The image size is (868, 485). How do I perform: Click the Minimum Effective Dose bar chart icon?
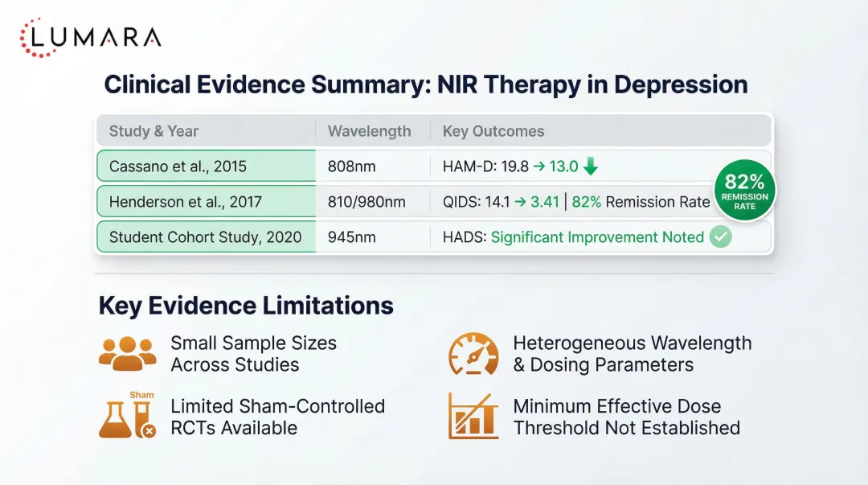473,417
